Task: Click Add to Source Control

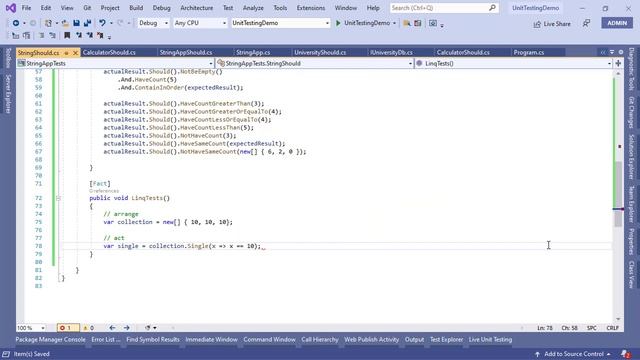Action: [573, 354]
